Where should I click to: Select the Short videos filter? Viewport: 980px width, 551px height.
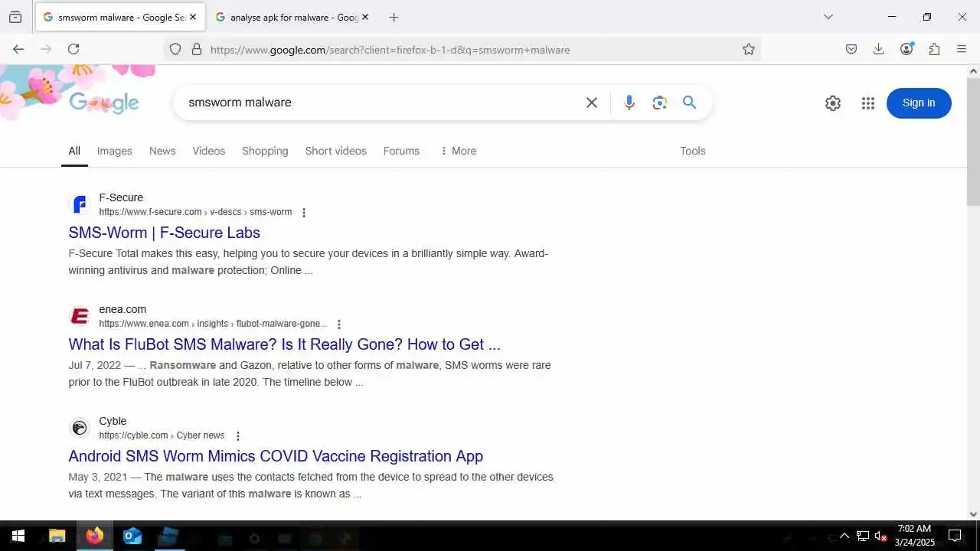click(x=336, y=151)
